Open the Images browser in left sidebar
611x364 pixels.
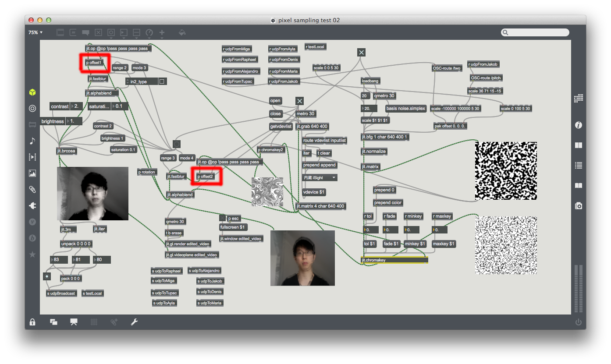tap(32, 173)
